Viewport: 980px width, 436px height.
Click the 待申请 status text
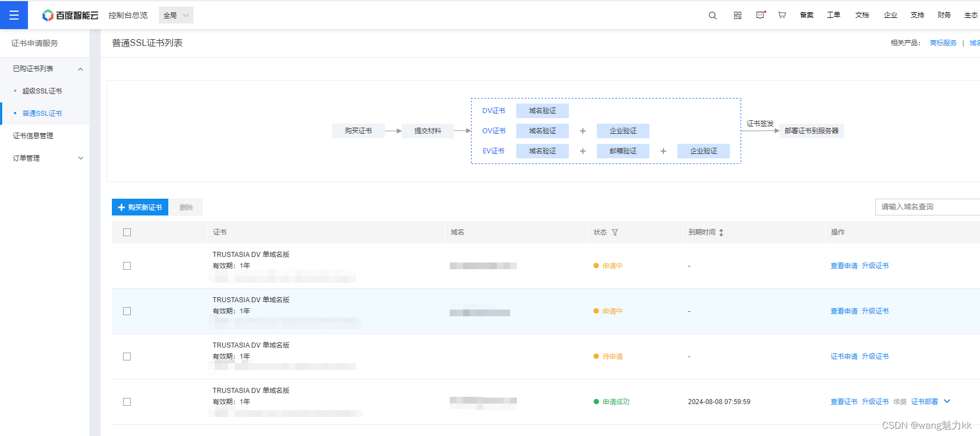click(x=613, y=357)
